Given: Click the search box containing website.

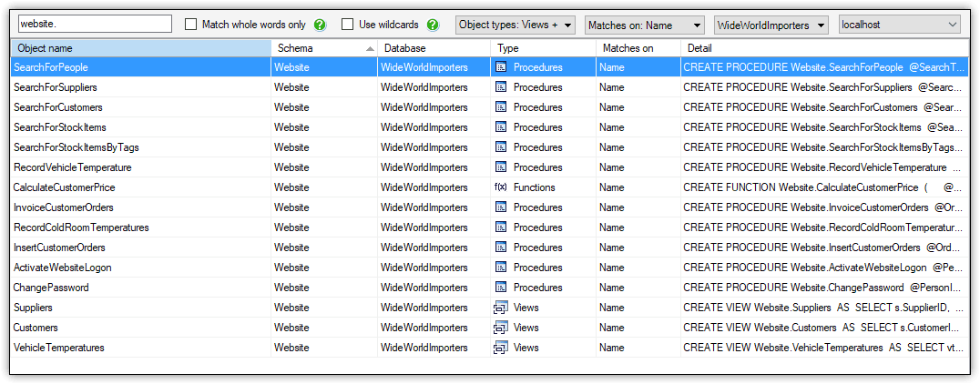Looking at the screenshot, I should (95, 25).
